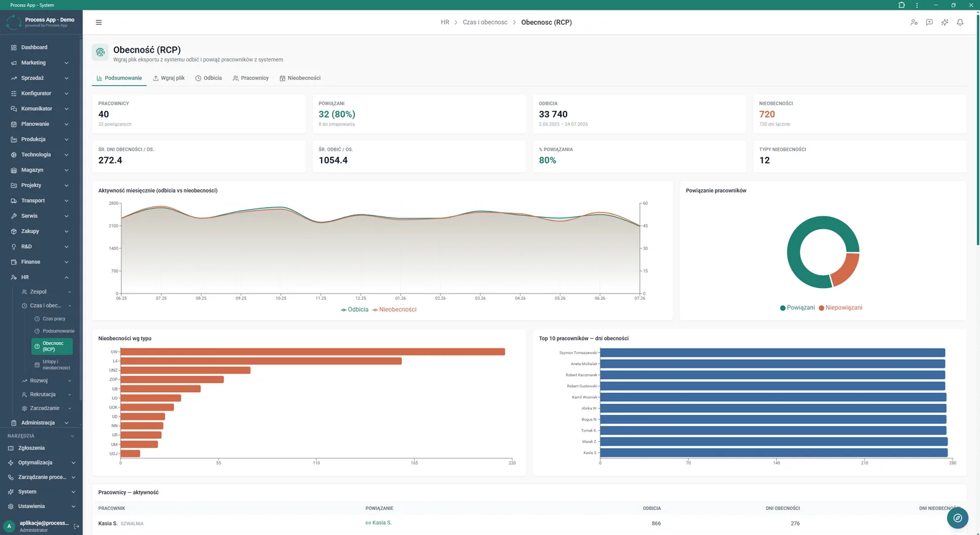The height and width of the screenshot is (535, 980).
Task: Click the Zakupy box icon
Action: [13, 232]
